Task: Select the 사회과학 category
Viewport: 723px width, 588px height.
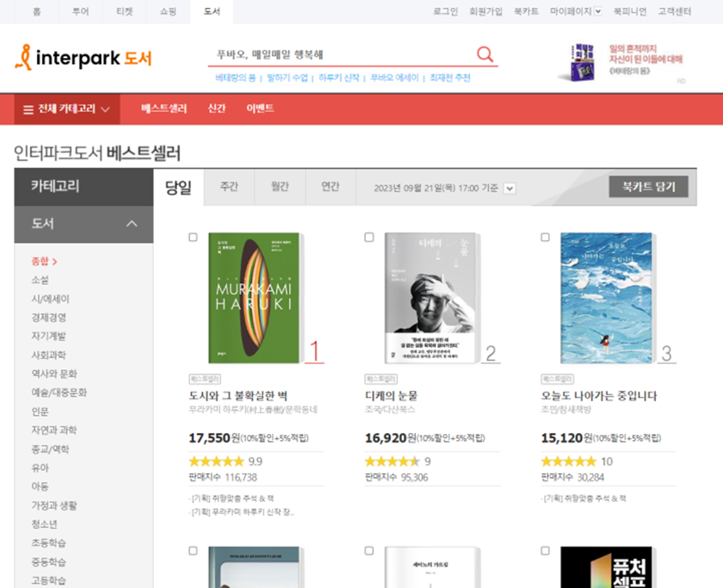Action: coord(49,355)
